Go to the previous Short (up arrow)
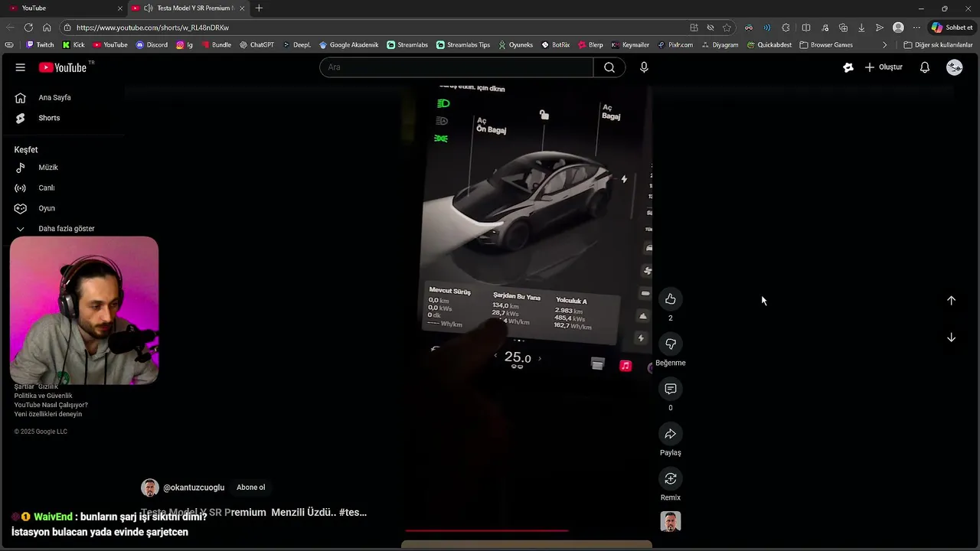This screenshot has width=980, height=551. click(951, 300)
